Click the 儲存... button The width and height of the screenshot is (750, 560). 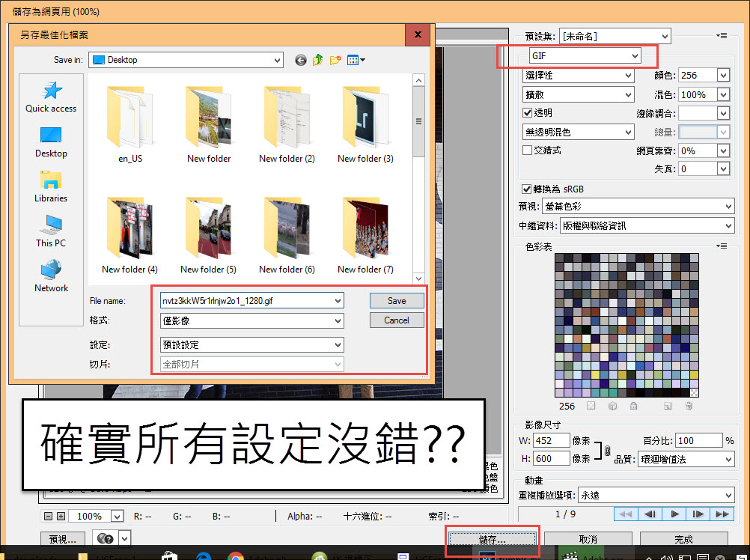493,539
